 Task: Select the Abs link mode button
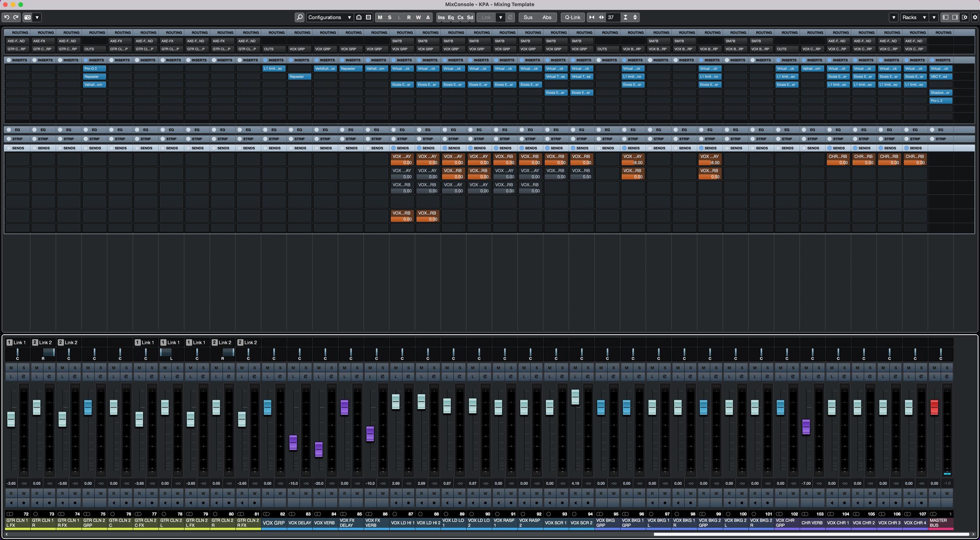547,17
